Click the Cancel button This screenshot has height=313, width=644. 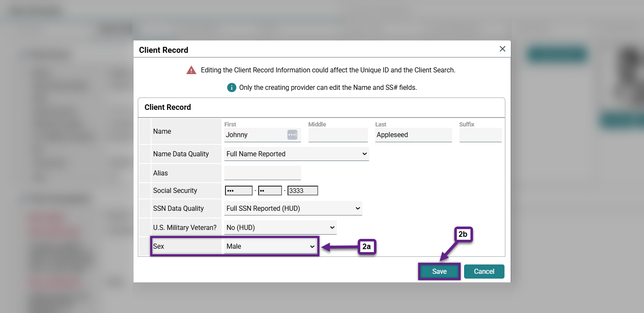484,272
